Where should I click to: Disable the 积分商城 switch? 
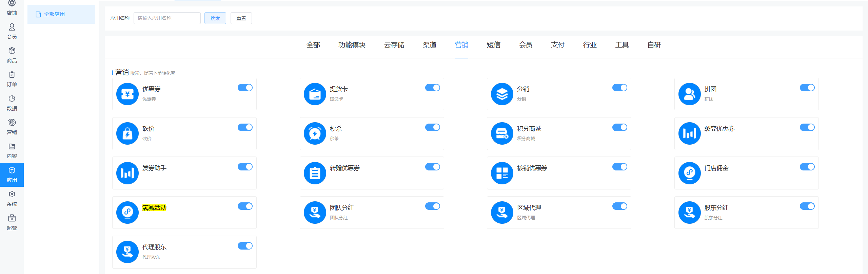click(620, 127)
